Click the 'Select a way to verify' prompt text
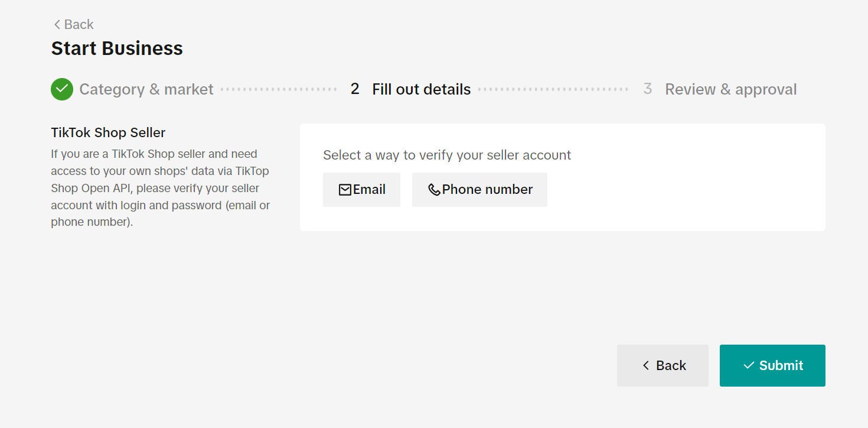Screen dimensions: 868x428 (x=447, y=155)
